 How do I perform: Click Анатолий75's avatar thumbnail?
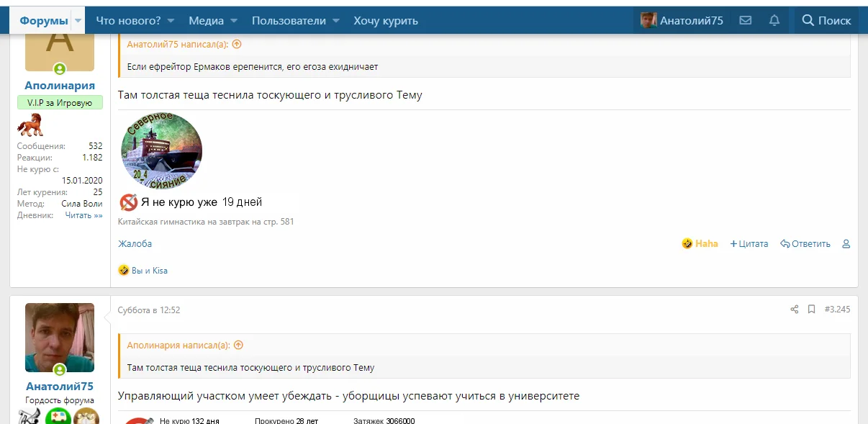pos(59,338)
